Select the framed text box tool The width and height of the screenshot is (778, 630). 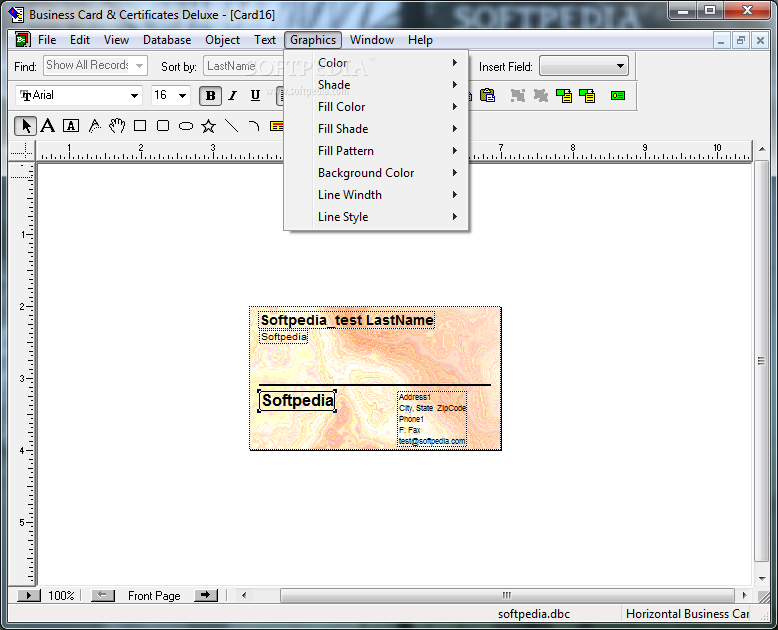click(71, 126)
